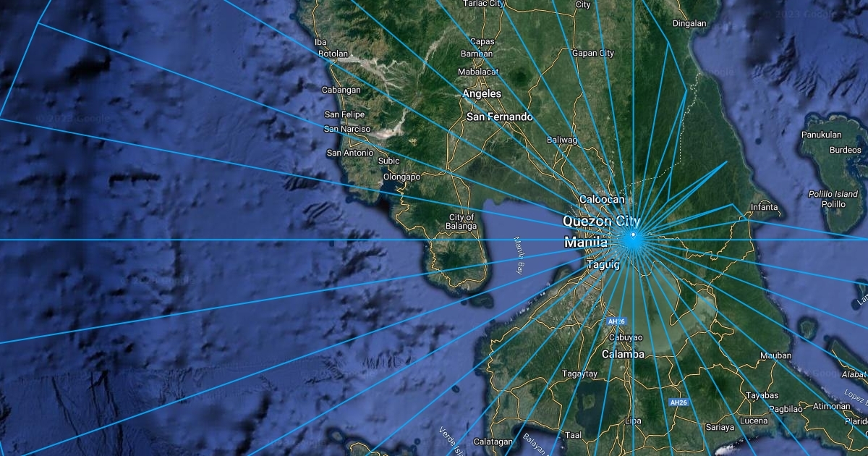
Task: Click the San Antonio label
Action: (350, 153)
